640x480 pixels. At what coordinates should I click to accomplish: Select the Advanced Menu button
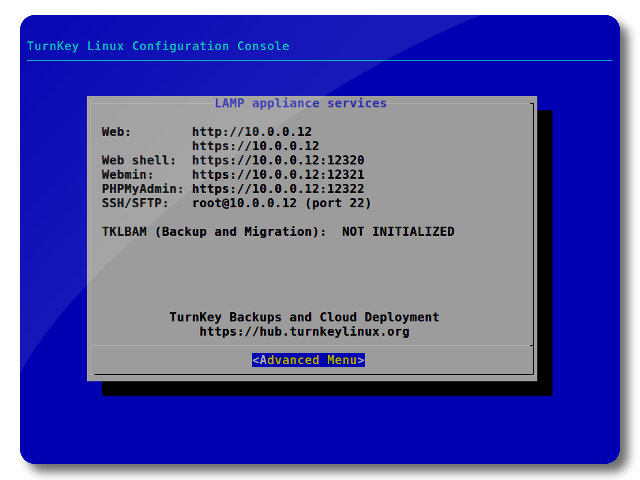coord(308,360)
